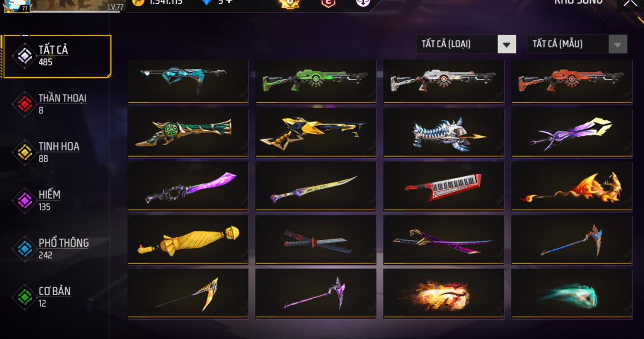Select the green shotgun skin
This screenshot has height=339, width=644.
[316, 82]
